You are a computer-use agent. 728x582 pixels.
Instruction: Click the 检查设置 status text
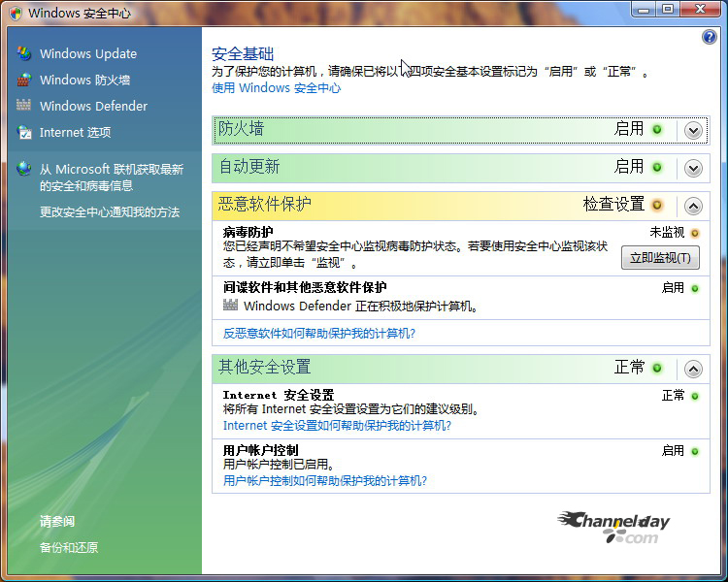tap(613, 204)
